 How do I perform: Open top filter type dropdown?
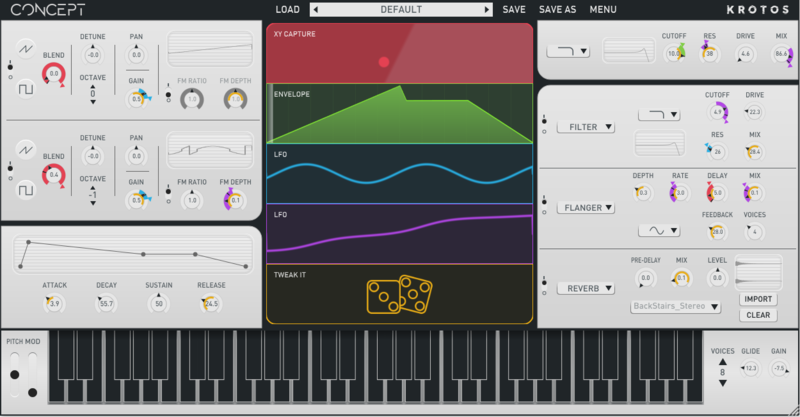(568, 51)
